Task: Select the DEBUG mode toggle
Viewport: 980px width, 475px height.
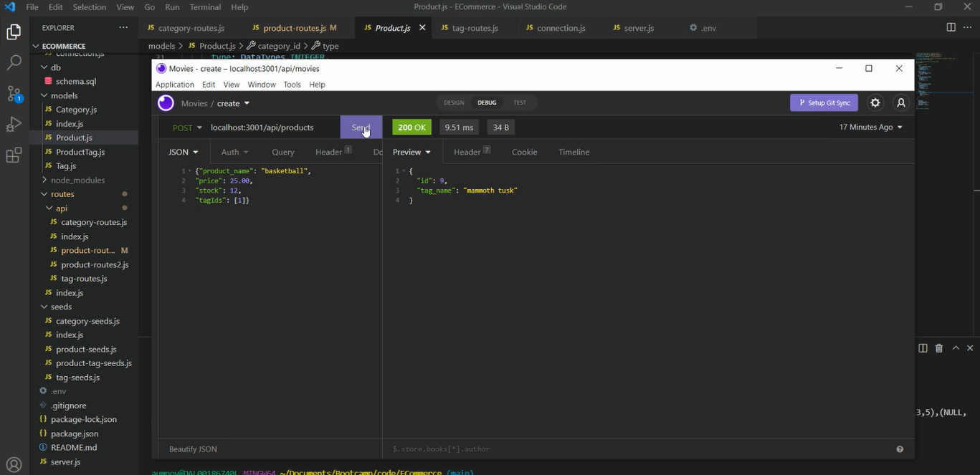Action: tap(487, 102)
